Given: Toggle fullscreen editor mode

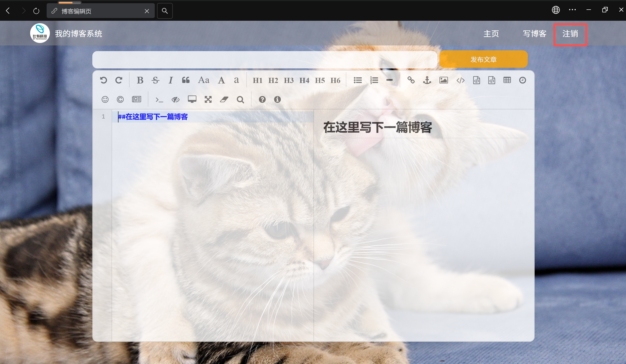Looking at the screenshot, I should (x=208, y=100).
